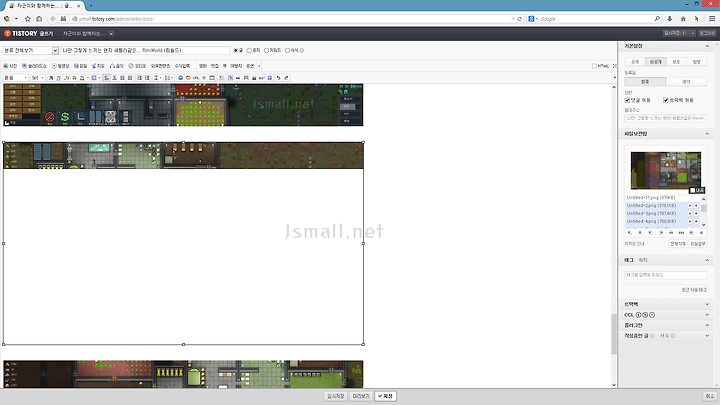Expand the 플러그인 plugin panel
720x405 pixels.
tap(707, 325)
